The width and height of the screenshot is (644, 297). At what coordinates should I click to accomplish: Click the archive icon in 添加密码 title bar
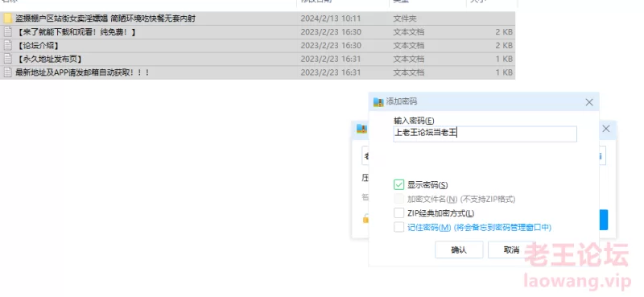pos(378,102)
